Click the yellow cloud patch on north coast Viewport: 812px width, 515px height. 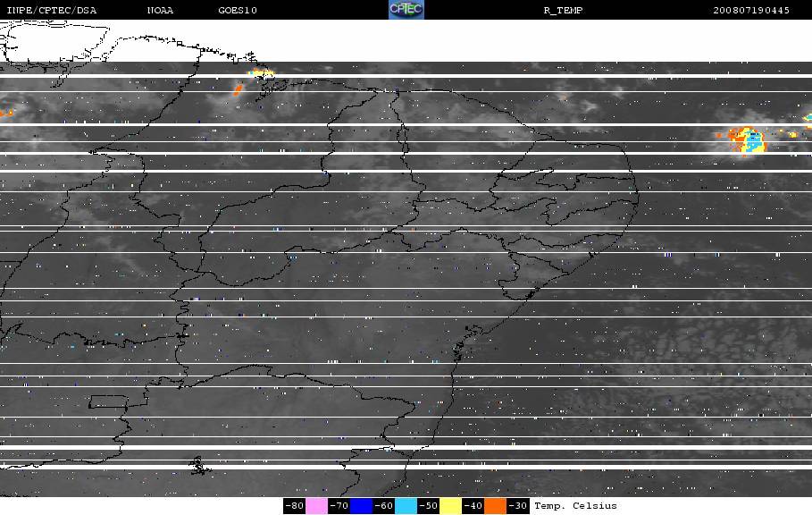coord(261,73)
